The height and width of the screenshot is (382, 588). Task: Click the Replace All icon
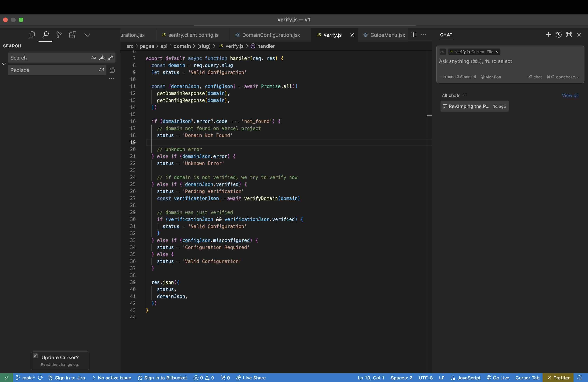[x=112, y=70]
